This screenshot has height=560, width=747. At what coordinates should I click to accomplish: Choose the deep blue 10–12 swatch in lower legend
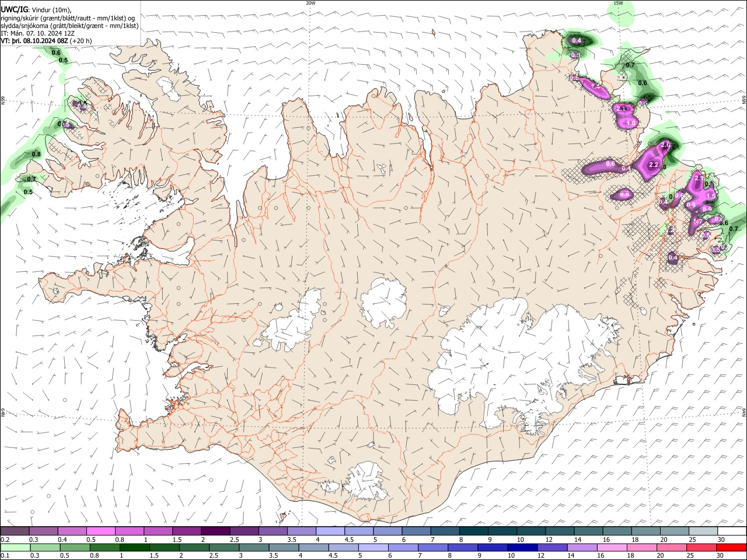point(521,548)
